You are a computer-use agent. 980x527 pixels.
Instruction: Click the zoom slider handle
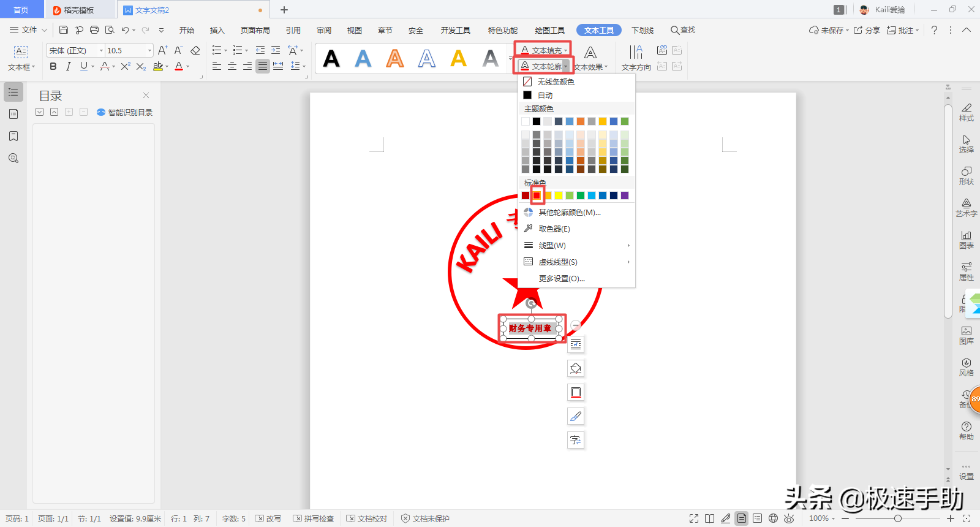[897, 518]
